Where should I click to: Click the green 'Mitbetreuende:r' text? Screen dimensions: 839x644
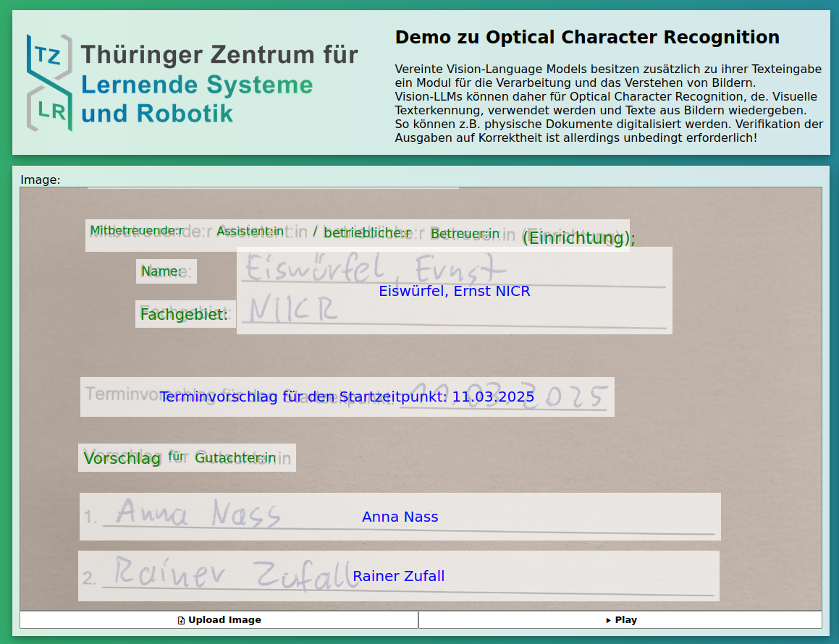tap(136, 231)
